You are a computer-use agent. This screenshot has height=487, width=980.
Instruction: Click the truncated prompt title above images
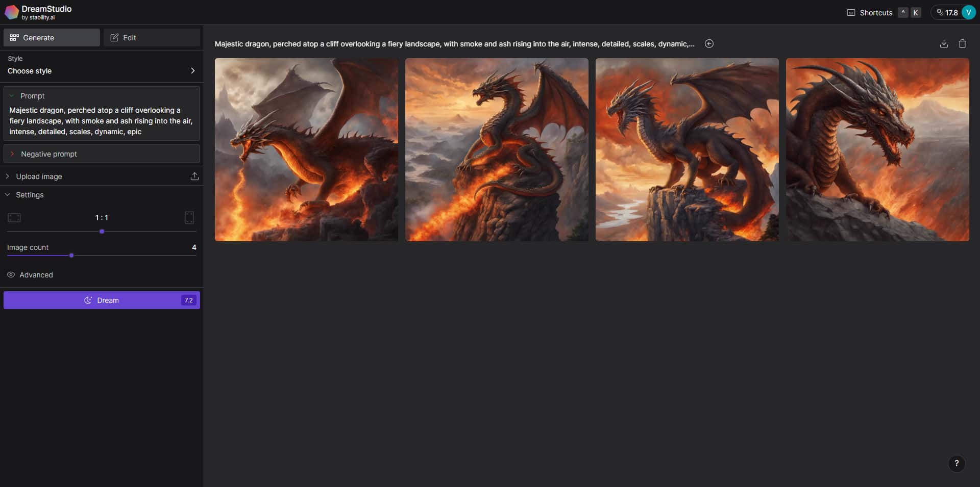(454, 44)
